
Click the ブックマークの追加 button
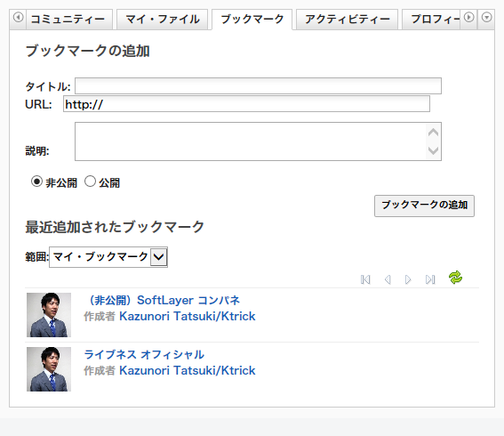pyautogui.click(x=424, y=206)
